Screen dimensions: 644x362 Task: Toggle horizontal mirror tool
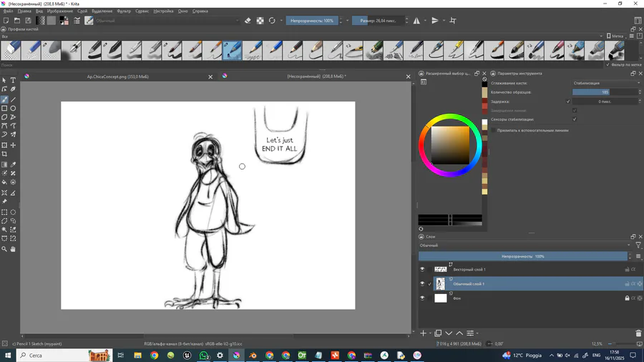(416, 21)
